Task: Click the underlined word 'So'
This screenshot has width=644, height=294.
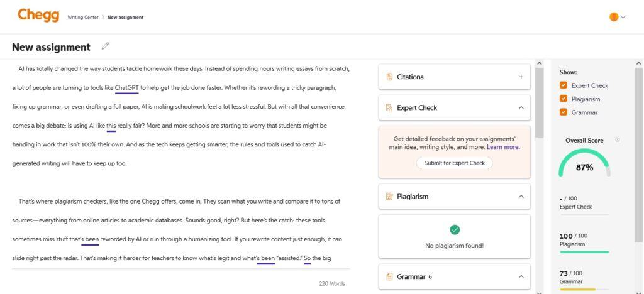Action: coord(307,258)
